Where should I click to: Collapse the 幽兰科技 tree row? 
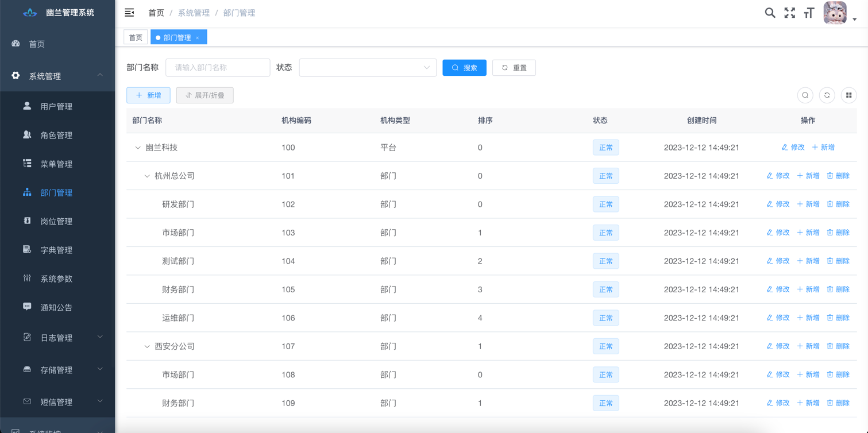[138, 148]
